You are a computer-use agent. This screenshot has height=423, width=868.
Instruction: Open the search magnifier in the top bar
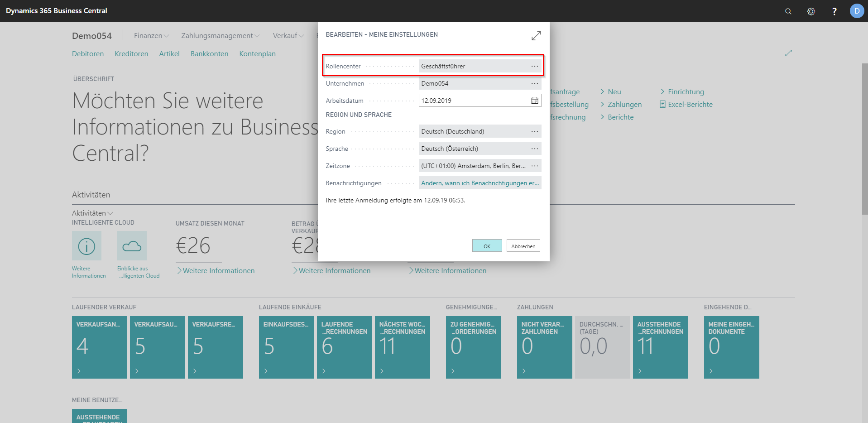[x=788, y=11]
